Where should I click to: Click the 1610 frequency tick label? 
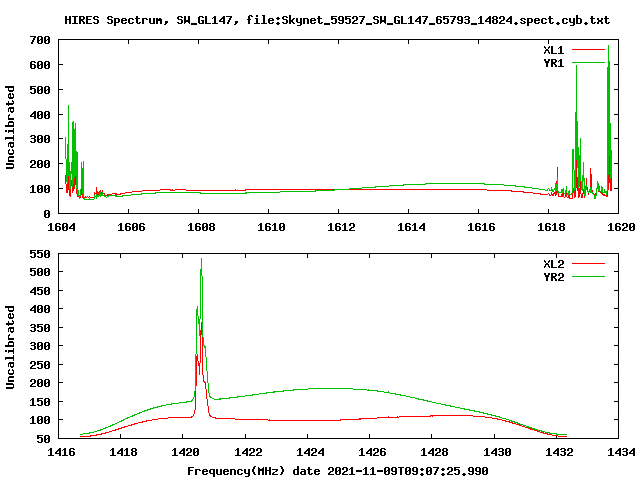271,227
